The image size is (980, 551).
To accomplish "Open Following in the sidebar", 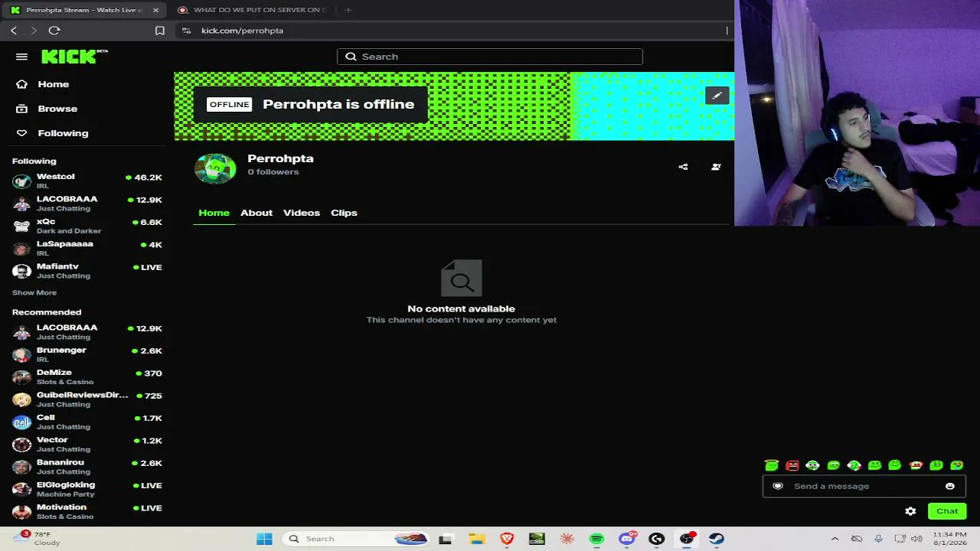I will coord(52,133).
